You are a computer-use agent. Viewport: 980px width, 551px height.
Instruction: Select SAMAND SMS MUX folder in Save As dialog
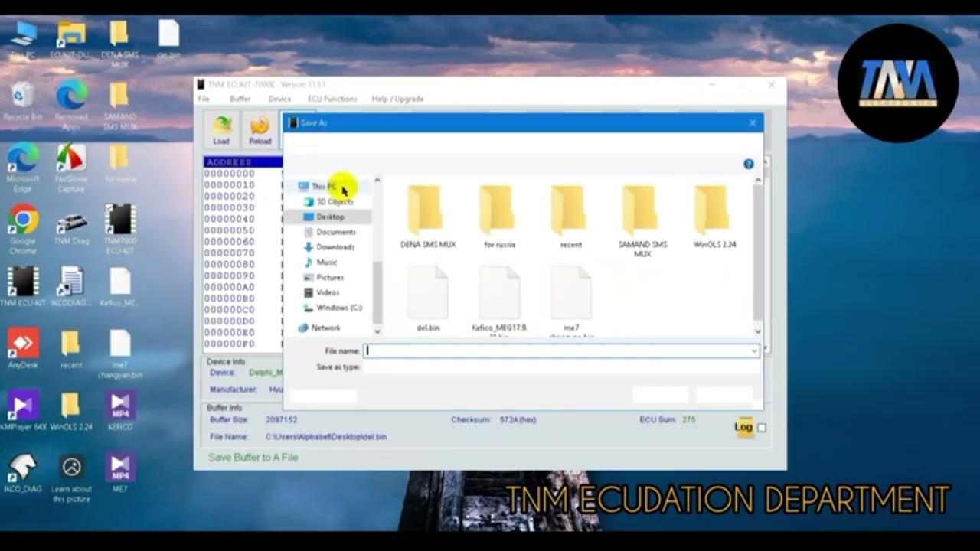point(643,221)
